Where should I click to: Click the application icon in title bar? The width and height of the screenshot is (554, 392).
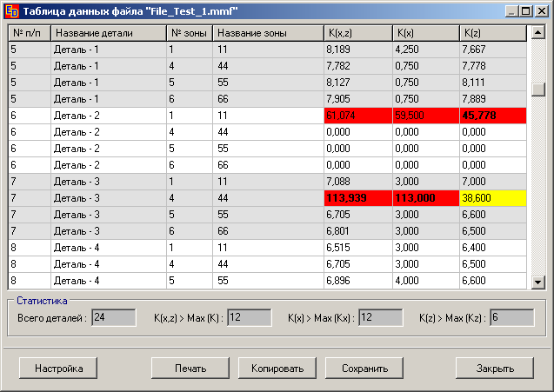click(12, 10)
